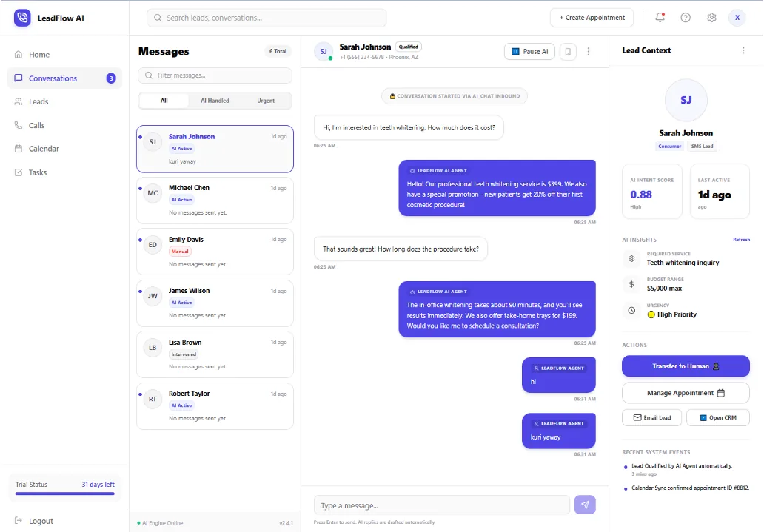Click the 0.88 AI intent score
Image resolution: width=764 pixels, height=532 pixels.
640,195
